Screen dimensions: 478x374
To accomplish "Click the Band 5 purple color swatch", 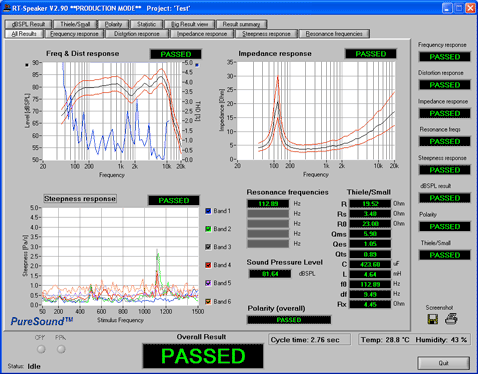I will [208, 283].
